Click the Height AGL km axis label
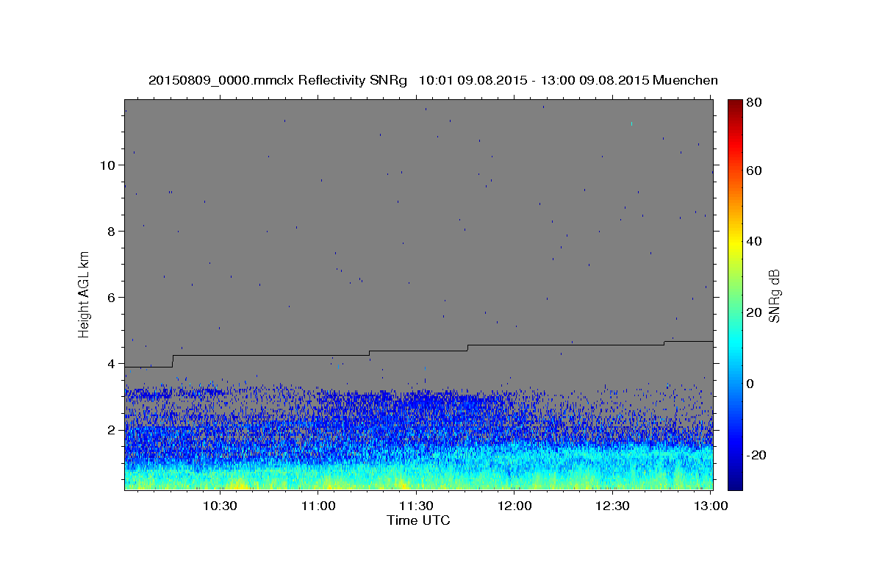This screenshot has width=882, height=588. tap(85, 294)
